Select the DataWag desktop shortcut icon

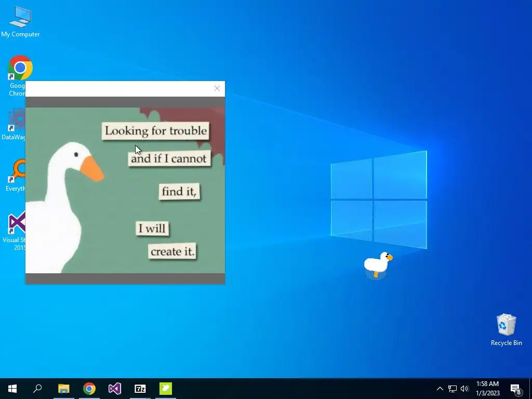pos(14,124)
